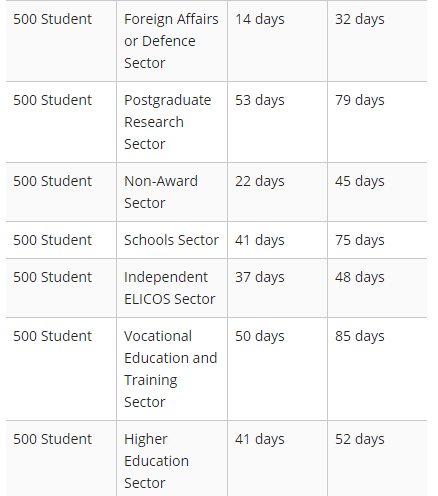Click the 14 days value
438x496 pixels.
point(260,19)
